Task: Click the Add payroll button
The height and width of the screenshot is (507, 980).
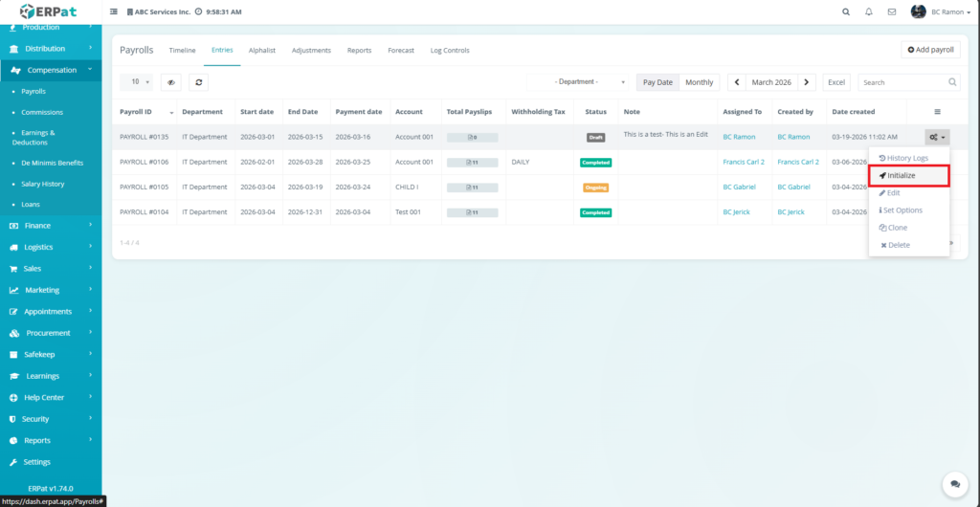Action: pyautogui.click(x=930, y=50)
